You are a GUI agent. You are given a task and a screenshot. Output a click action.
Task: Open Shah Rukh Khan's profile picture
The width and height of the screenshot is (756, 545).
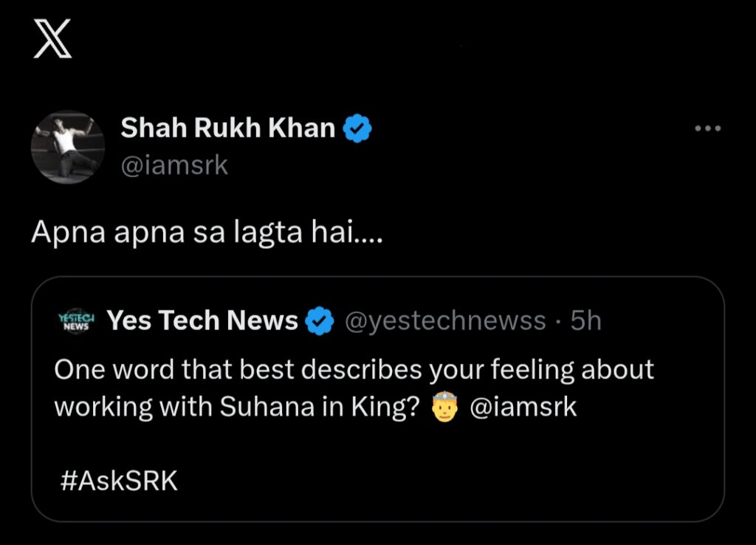[x=68, y=147]
